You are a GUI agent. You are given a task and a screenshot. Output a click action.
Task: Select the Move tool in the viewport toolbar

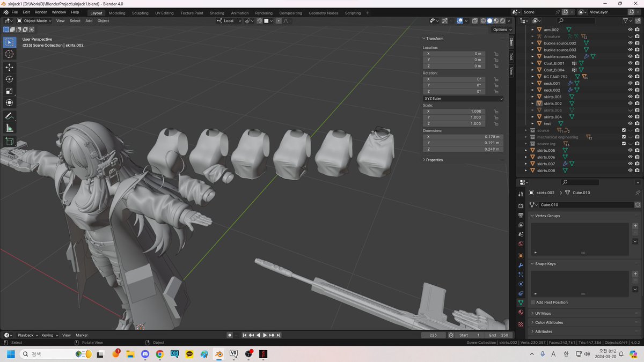click(x=9, y=67)
